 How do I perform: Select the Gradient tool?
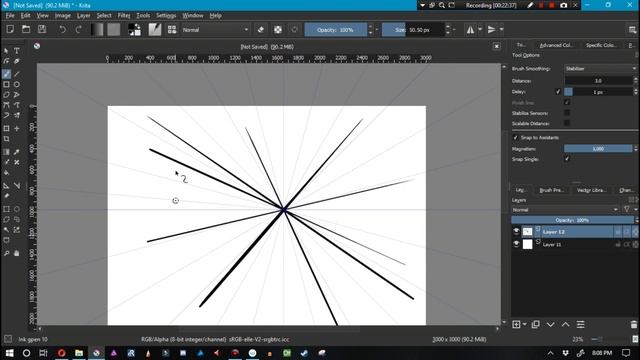pyautogui.click(x=7, y=152)
